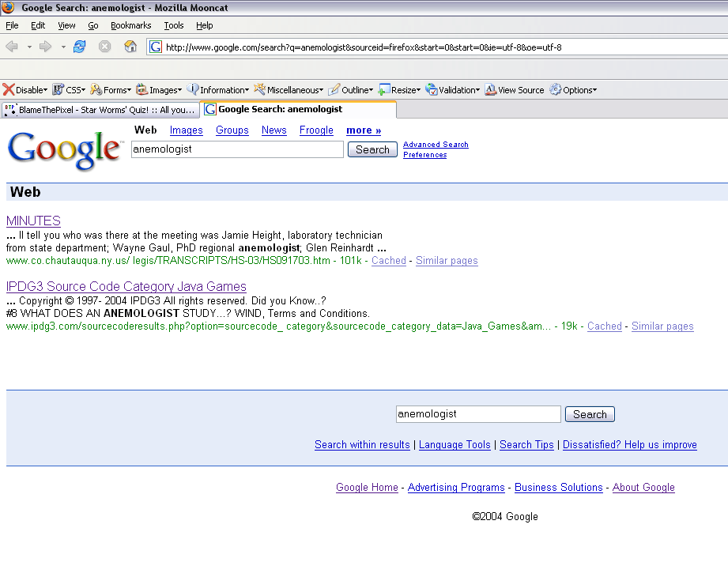Reload the page with the Refresh icon
This screenshot has height=562, width=728.
point(79,47)
